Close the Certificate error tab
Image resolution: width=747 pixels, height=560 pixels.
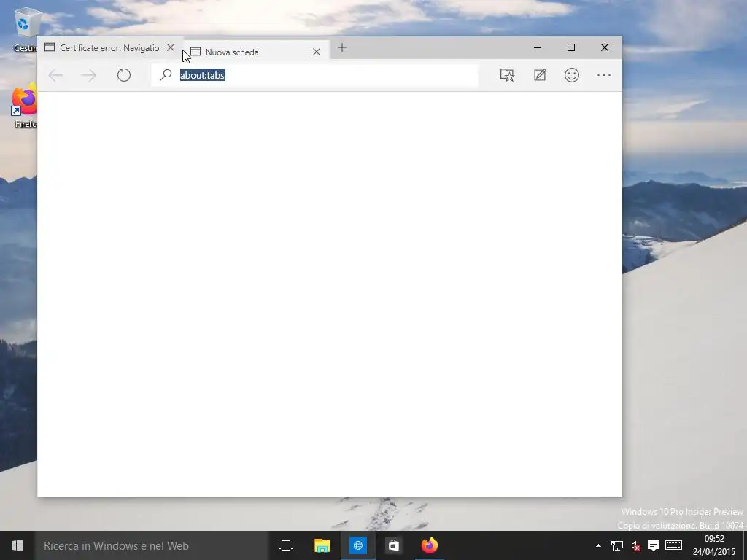171,47
